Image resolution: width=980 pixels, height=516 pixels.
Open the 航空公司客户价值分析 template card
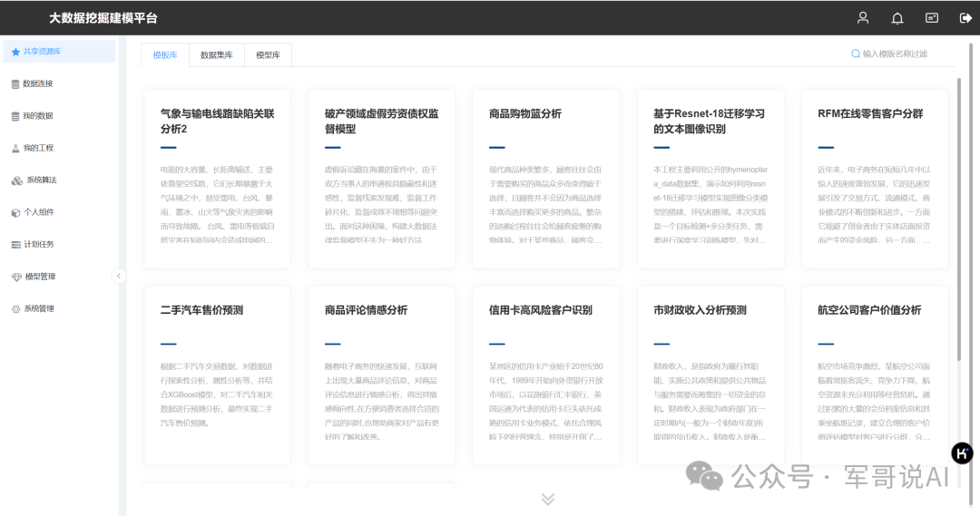tap(875, 375)
